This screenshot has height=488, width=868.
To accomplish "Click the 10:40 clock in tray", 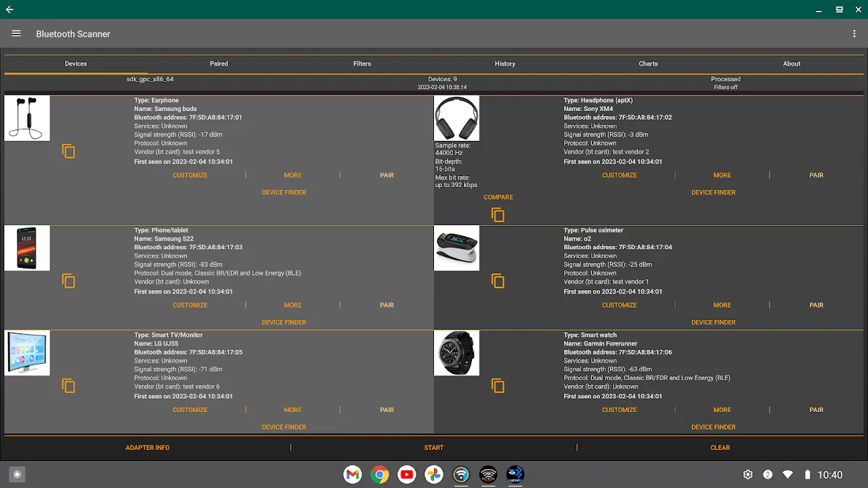I will pyautogui.click(x=830, y=474).
